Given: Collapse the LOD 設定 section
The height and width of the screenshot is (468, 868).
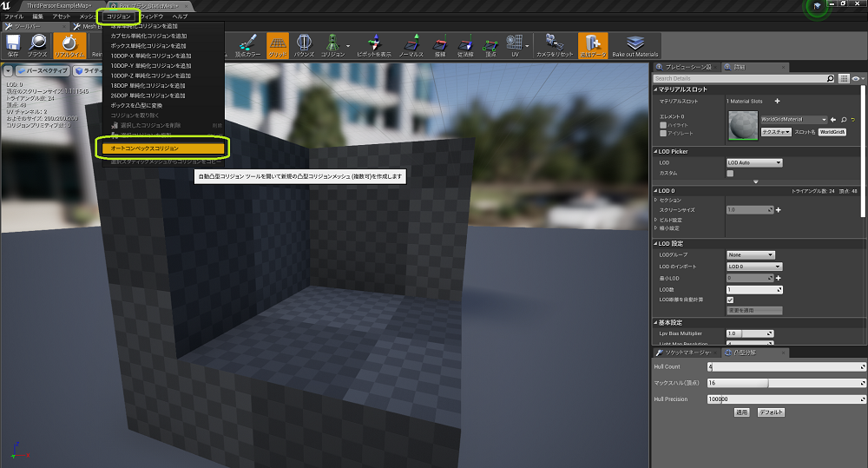Looking at the screenshot, I should pyautogui.click(x=656, y=244).
